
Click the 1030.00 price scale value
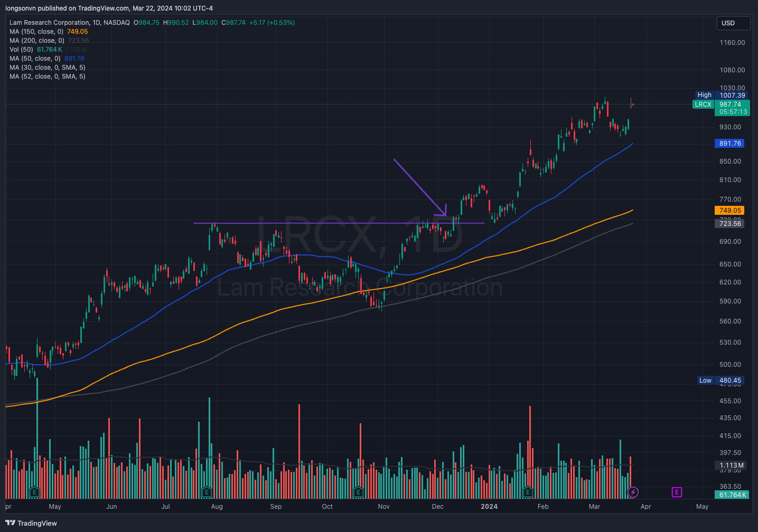[732, 88]
